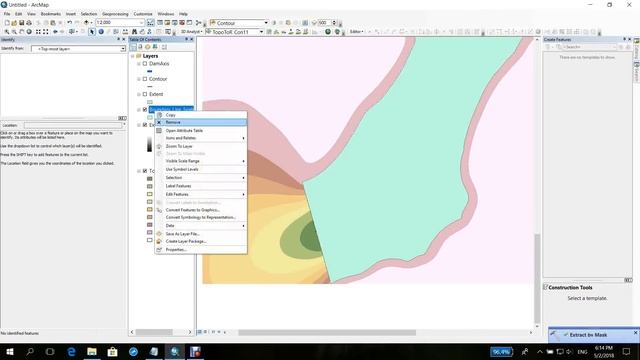Close the Extract by Mask notification
Screen dimensions: 640x360
click(x=636, y=333)
